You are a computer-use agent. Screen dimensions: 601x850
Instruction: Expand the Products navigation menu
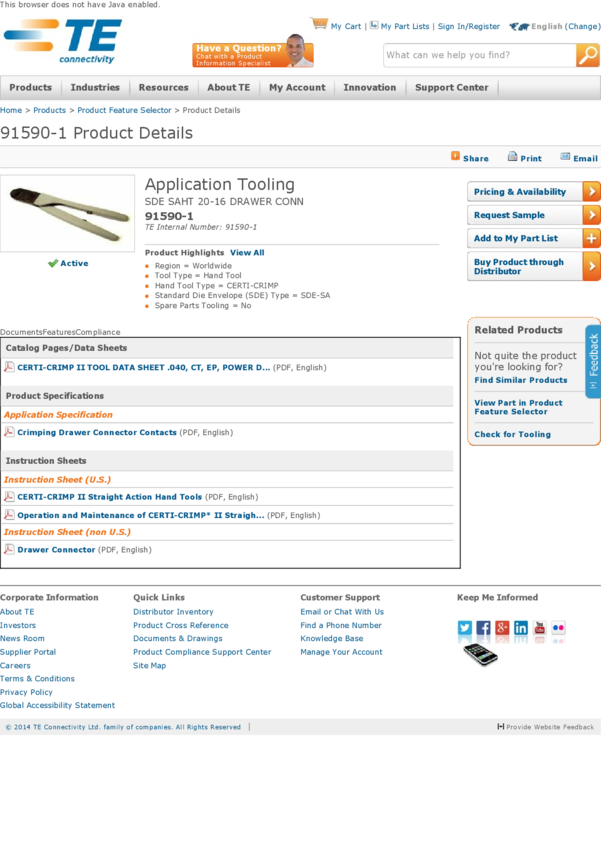31,88
